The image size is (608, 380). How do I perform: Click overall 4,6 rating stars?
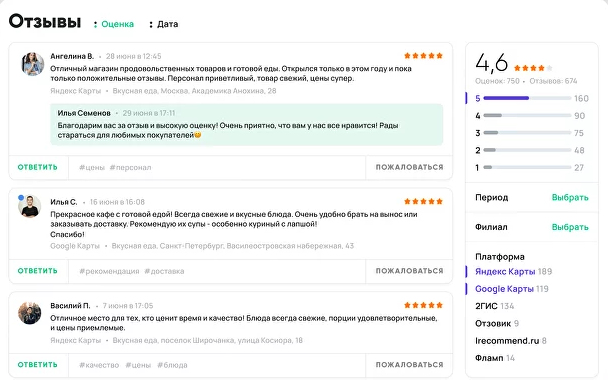tap(533, 68)
